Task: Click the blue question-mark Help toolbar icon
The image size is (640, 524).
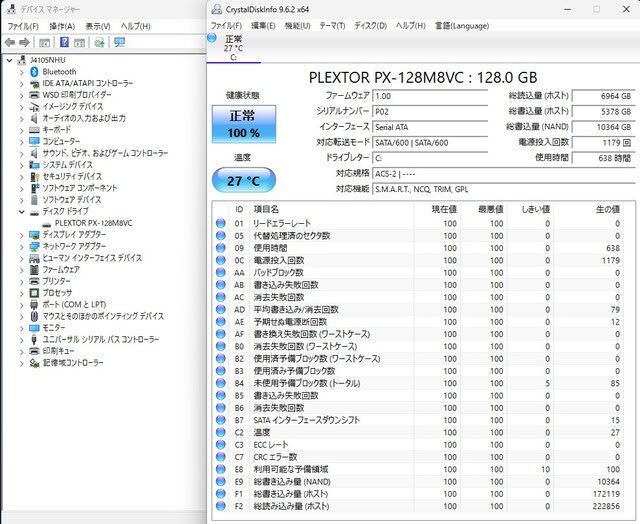Action: (64, 42)
